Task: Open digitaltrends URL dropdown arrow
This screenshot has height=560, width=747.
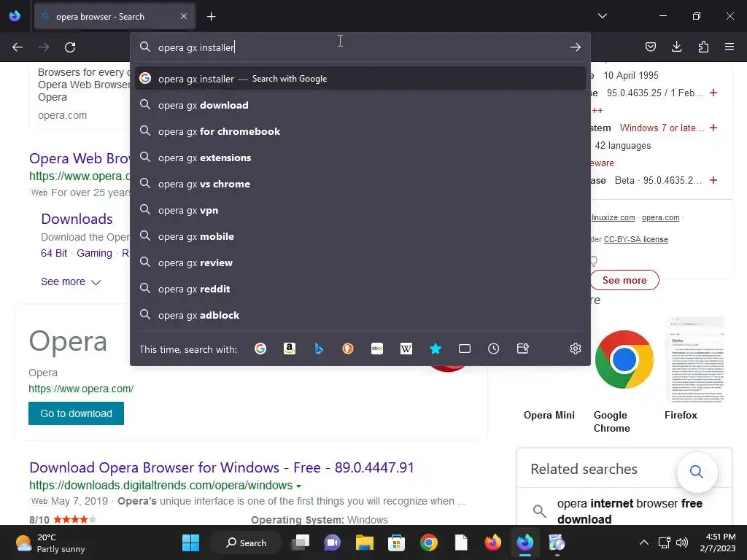Action: (298, 486)
